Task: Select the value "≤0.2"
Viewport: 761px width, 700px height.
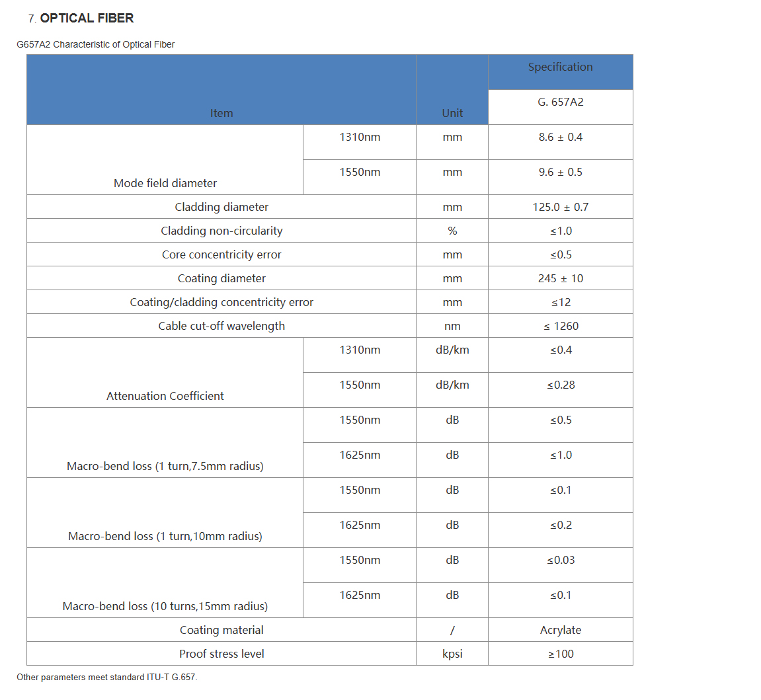Action: coord(561,524)
